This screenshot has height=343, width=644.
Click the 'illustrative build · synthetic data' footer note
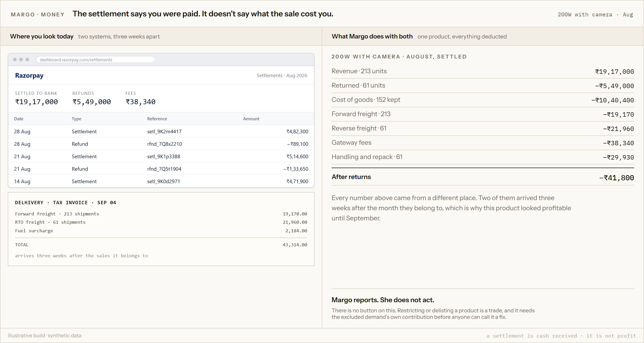pos(45,335)
